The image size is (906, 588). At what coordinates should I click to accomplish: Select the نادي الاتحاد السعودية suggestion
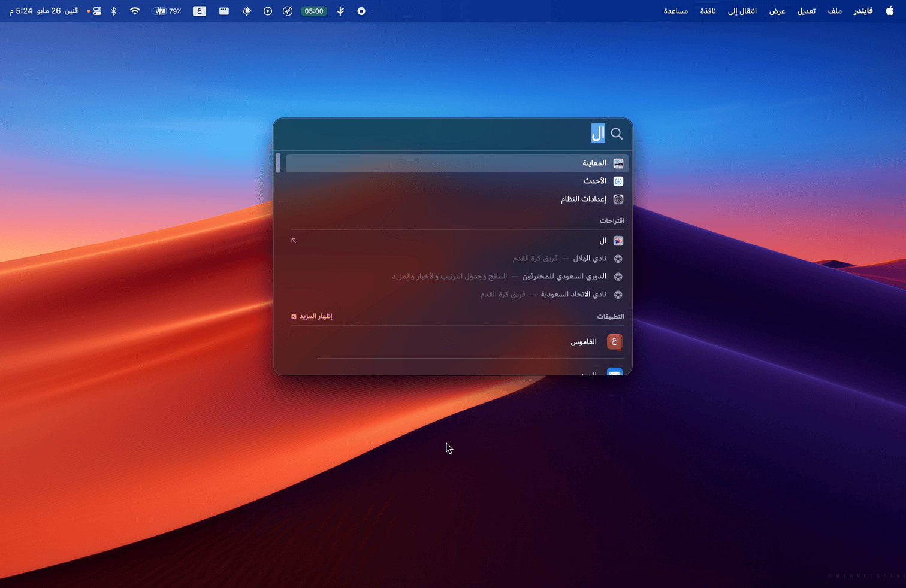coord(573,295)
